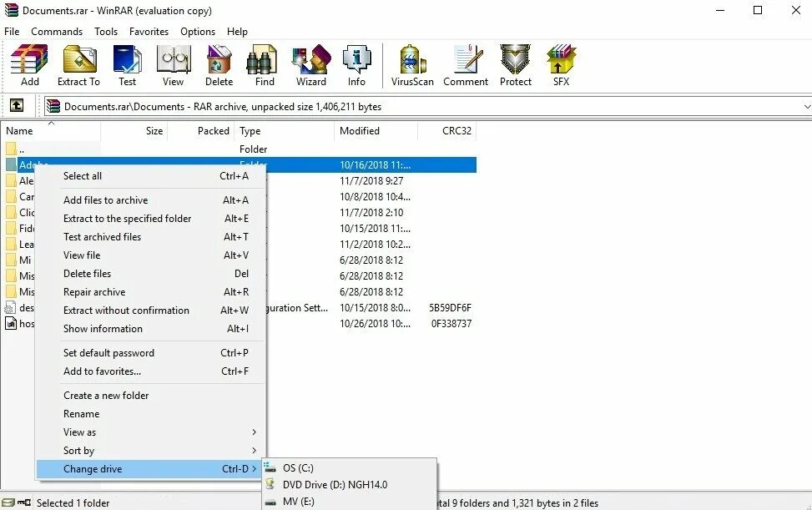
Task: Click the Info toolbar icon
Action: tap(356, 65)
